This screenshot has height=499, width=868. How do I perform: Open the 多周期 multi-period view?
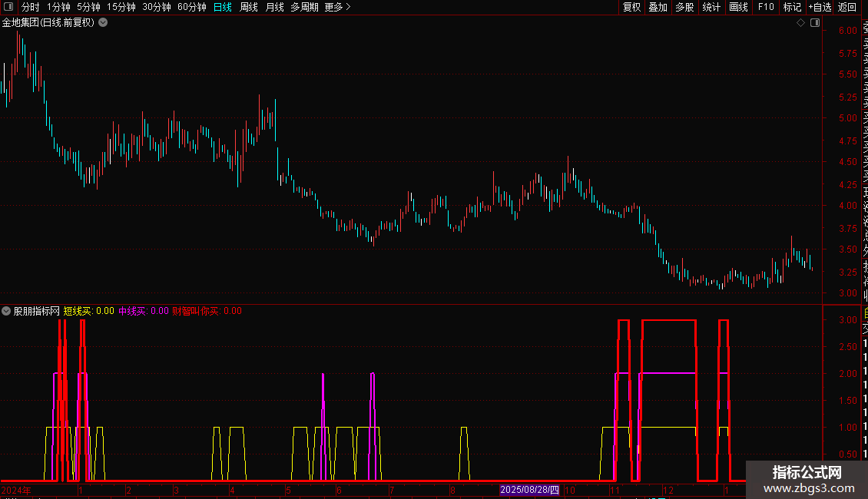[304, 7]
